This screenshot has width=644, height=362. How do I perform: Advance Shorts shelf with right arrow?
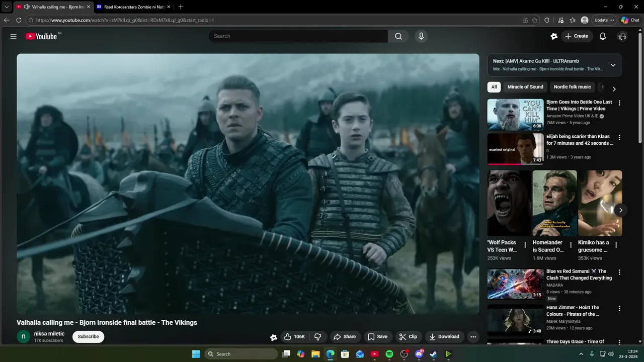621,210
